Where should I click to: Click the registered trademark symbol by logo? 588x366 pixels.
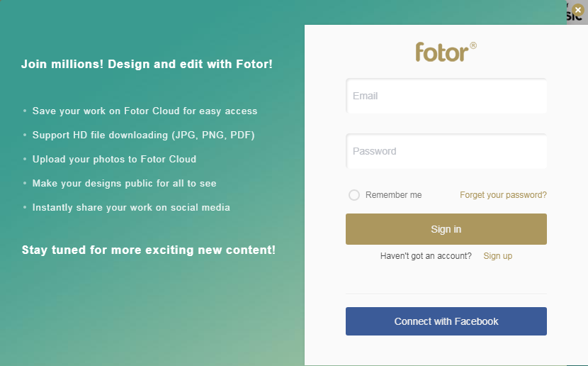[473, 45]
